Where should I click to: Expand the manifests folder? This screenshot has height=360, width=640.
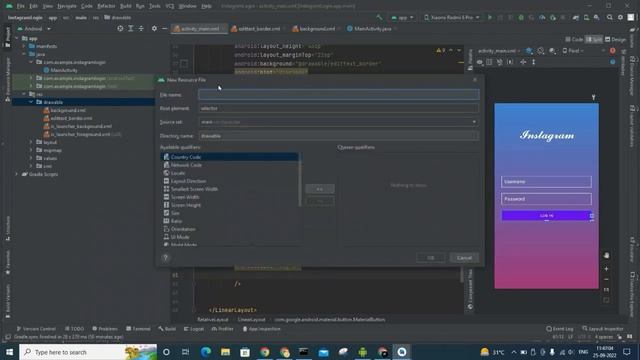pyautogui.click(x=24, y=47)
